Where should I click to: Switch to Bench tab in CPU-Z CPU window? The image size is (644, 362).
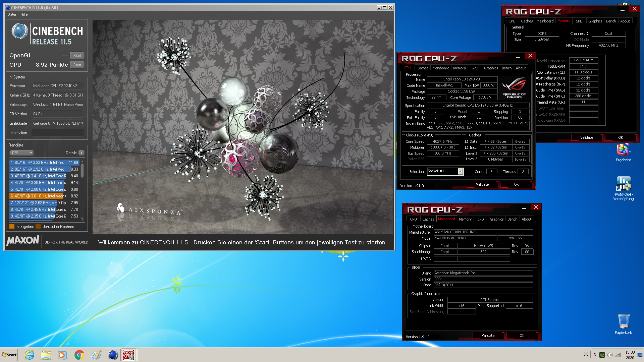506,68
